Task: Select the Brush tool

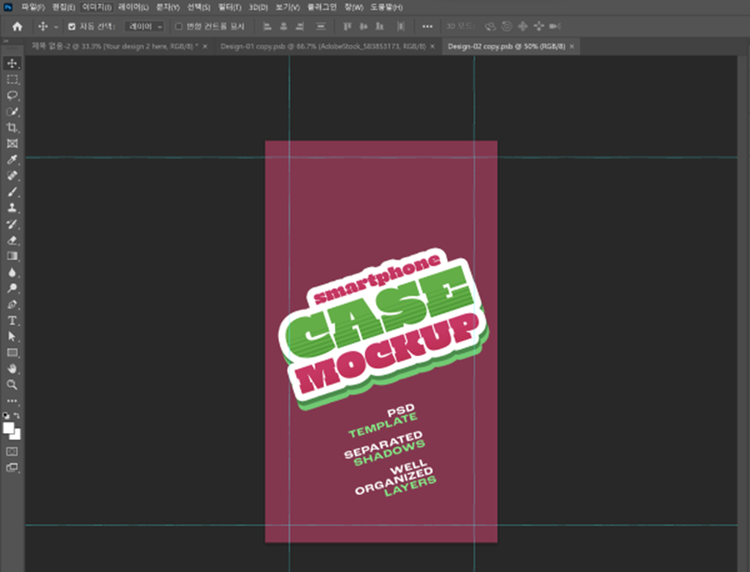Action: point(13,192)
